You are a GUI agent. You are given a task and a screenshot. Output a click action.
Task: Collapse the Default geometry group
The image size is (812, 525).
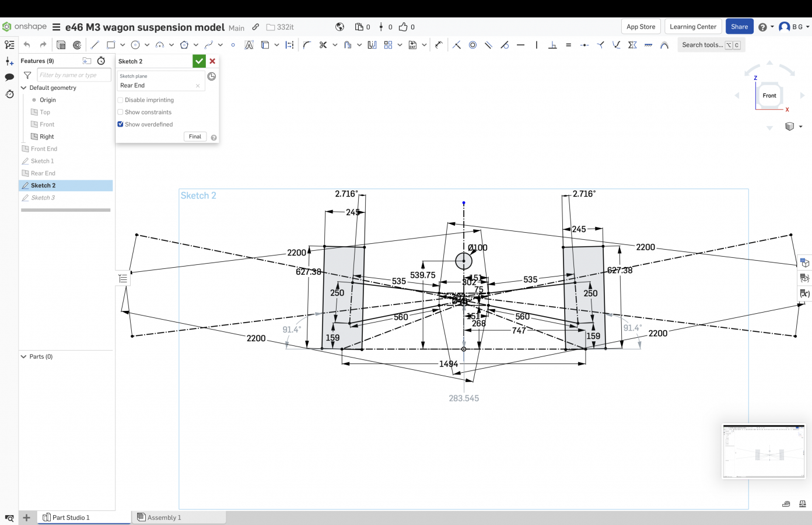[24, 88]
